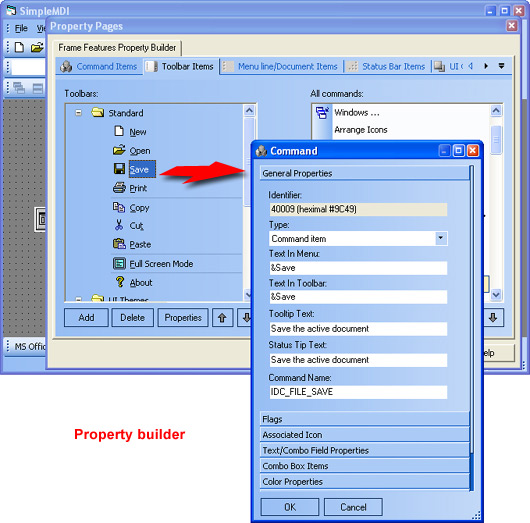Open the File menu in SimpleMDI
This screenshot has height=523, width=530.
21,28
